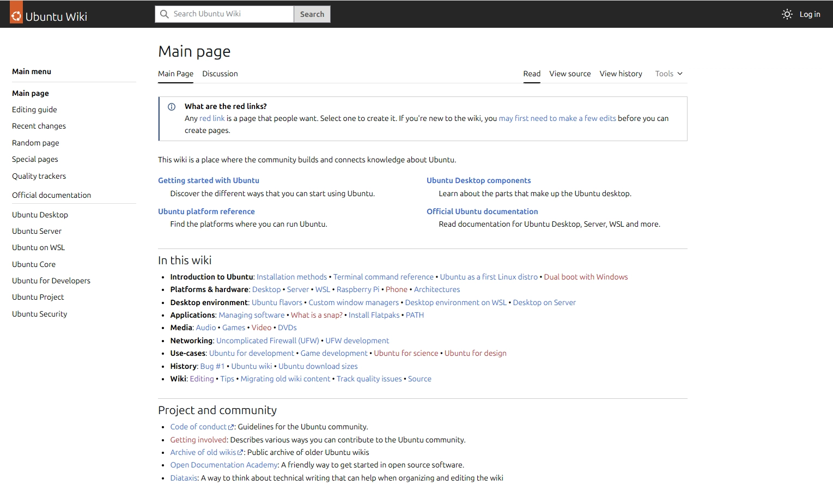Open Ubuntu download sizes link
The width and height of the screenshot is (833, 504).
[318, 366]
